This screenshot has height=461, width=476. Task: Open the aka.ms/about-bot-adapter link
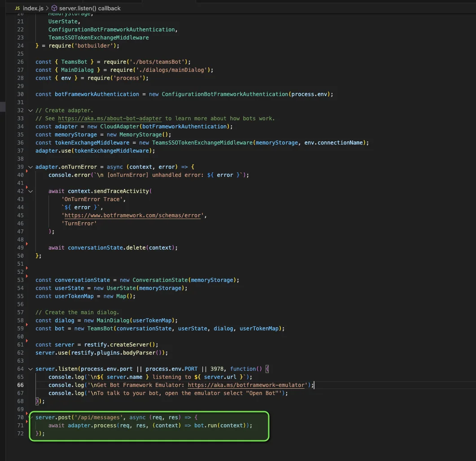tap(110, 119)
